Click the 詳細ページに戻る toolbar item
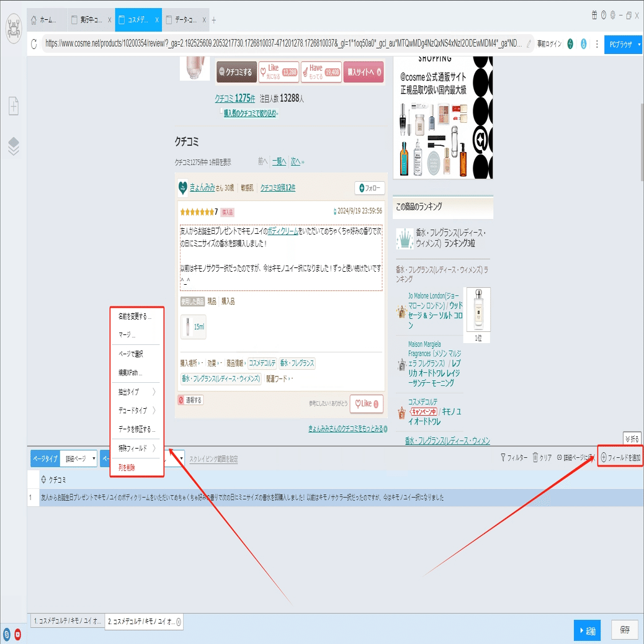Image resolution: width=644 pixels, height=644 pixels. (575, 457)
